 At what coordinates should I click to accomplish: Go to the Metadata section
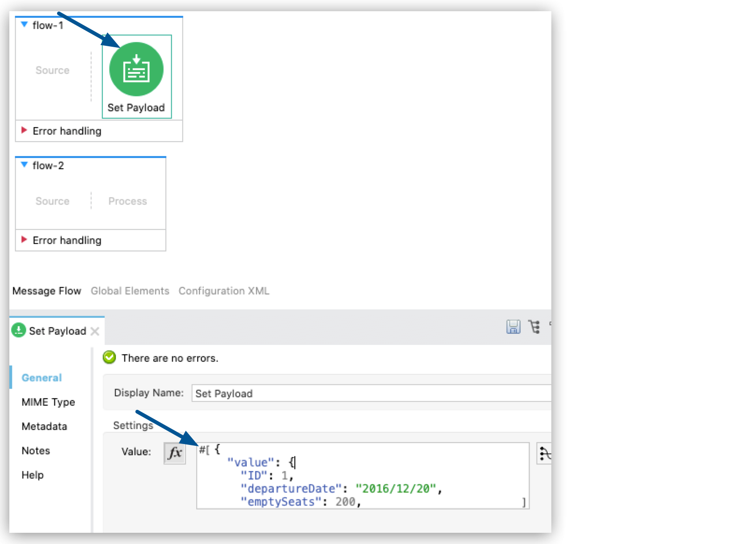pos(44,426)
